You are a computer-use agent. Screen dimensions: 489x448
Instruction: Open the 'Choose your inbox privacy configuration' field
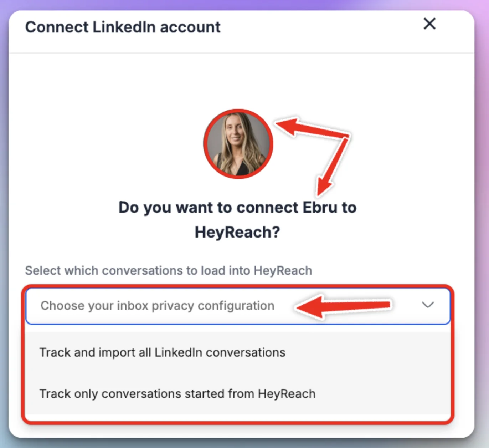click(x=238, y=306)
